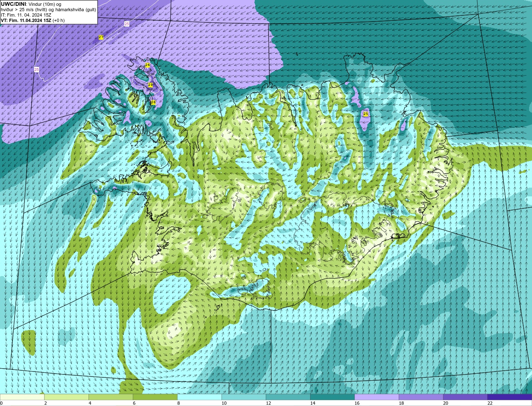Click the legend tick label 14
The height and width of the screenshot is (406, 532).
(x=313, y=403)
